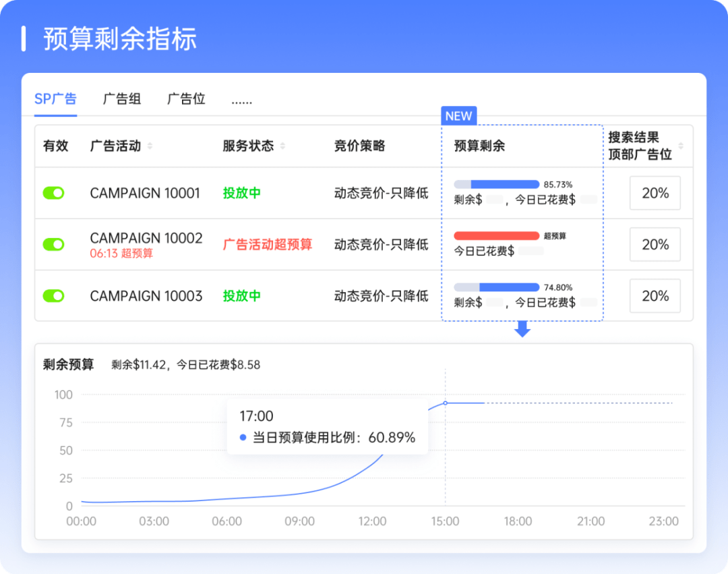Sort by 搜索结果顶部广告位 column arrows

[680, 146]
